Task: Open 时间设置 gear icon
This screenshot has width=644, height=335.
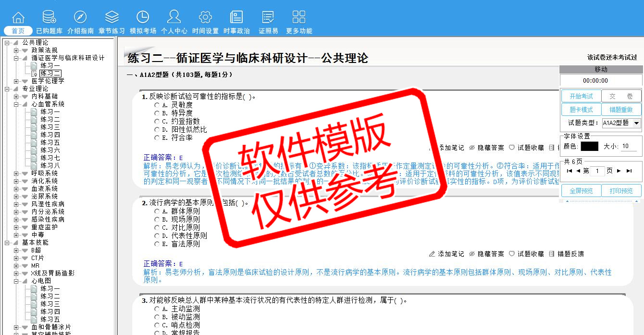Action: pos(205,18)
